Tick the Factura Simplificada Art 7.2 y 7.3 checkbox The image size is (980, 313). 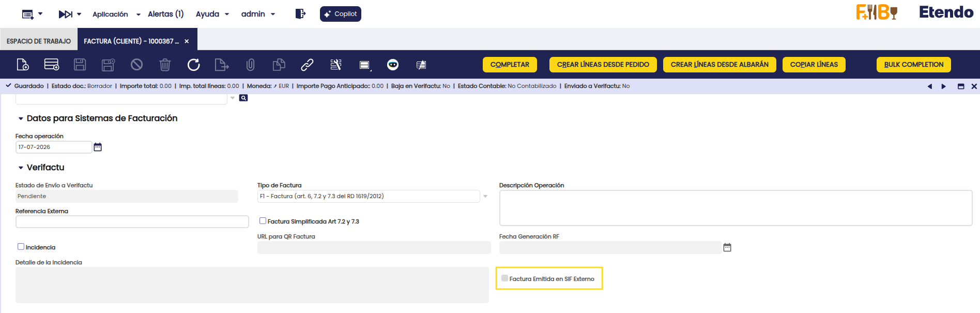[x=263, y=221]
